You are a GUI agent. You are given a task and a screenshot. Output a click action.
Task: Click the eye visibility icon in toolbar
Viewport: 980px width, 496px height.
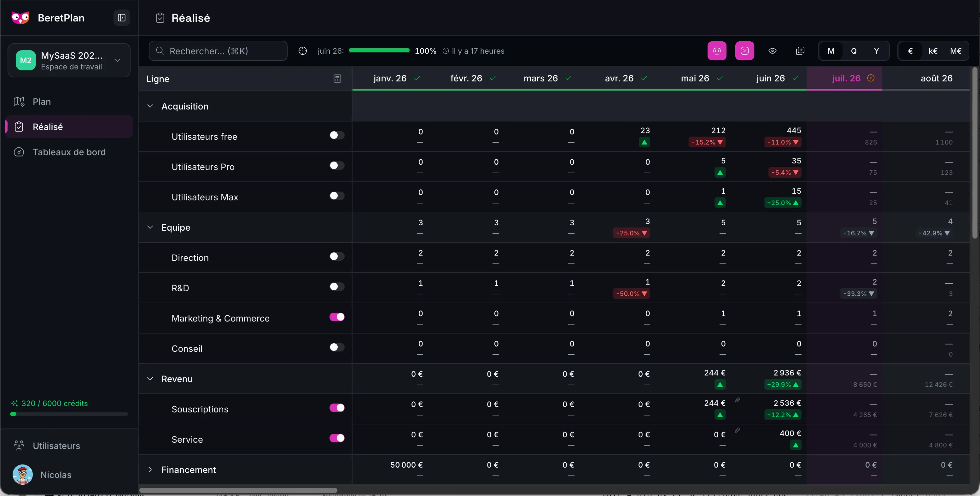[x=772, y=51]
